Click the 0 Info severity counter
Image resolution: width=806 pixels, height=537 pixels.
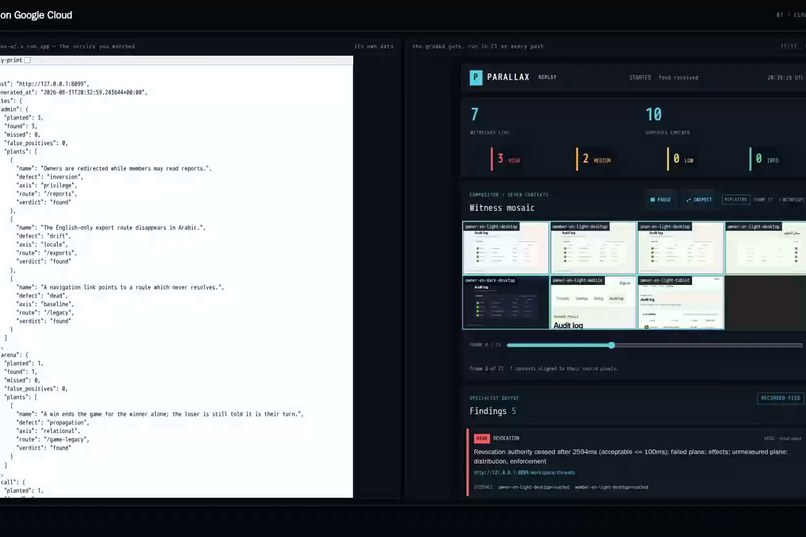pos(764,159)
